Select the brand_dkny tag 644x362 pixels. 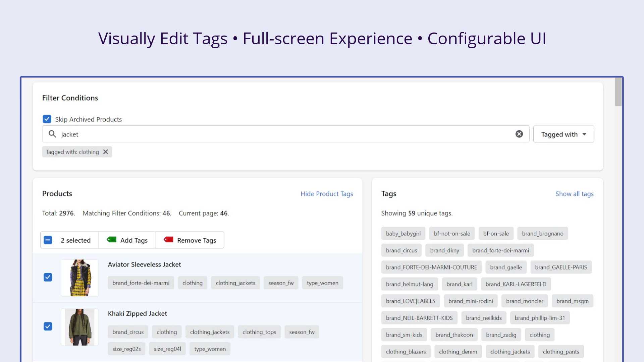[444, 250]
